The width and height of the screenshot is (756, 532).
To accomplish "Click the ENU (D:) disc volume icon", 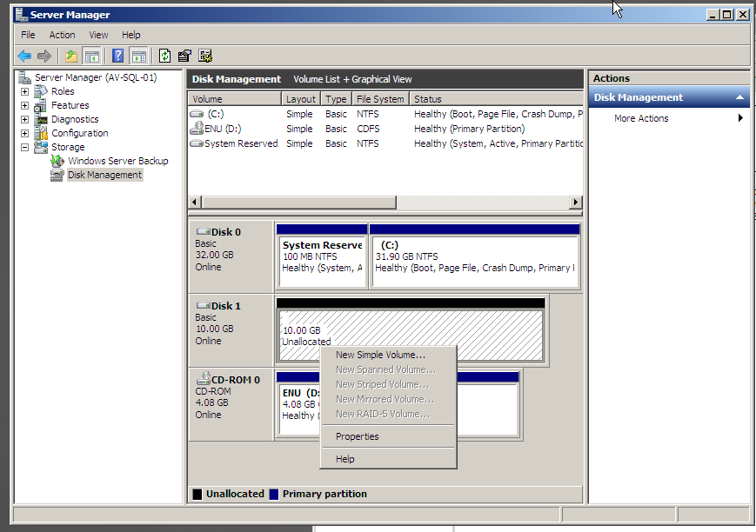I will pyautogui.click(x=197, y=128).
